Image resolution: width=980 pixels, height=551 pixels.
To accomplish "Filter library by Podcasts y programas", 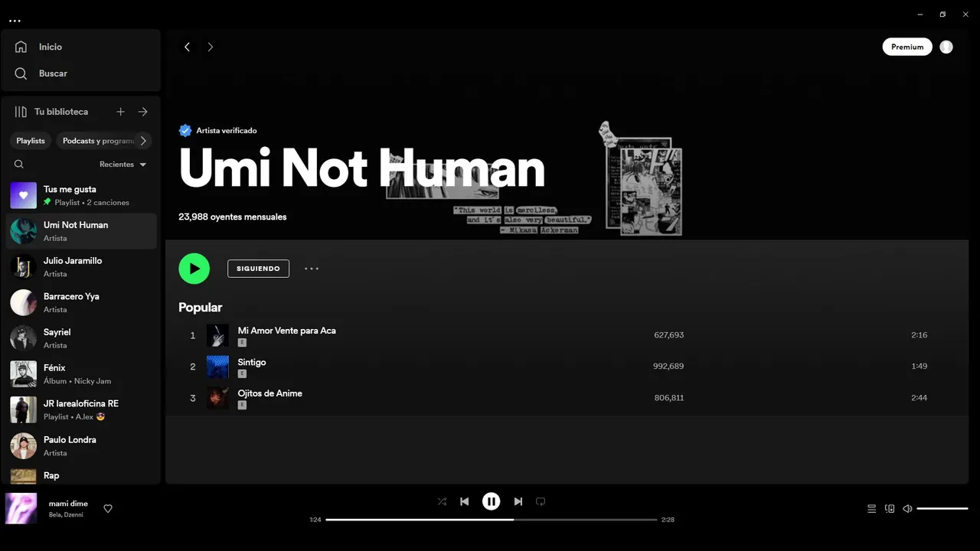I will click(x=97, y=141).
